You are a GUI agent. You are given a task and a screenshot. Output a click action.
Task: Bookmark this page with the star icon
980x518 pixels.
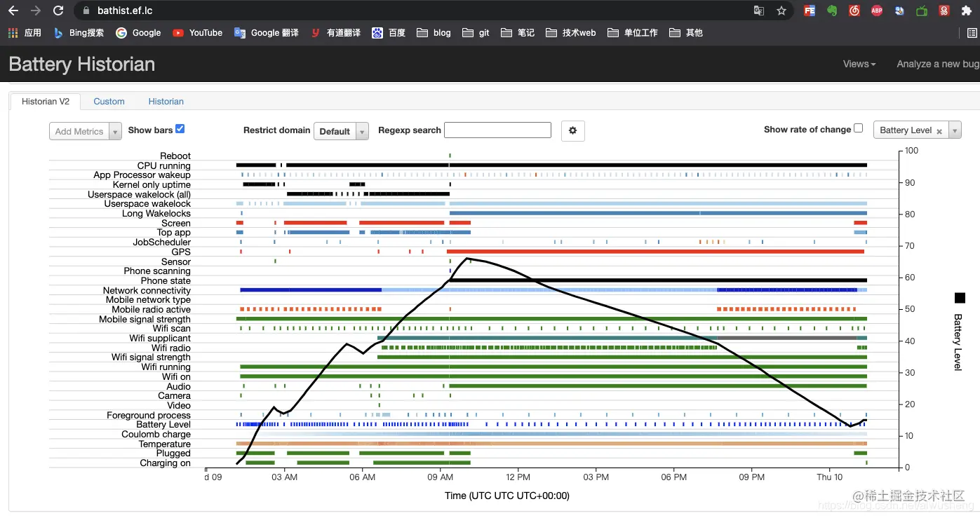click(x=781, y=11)
